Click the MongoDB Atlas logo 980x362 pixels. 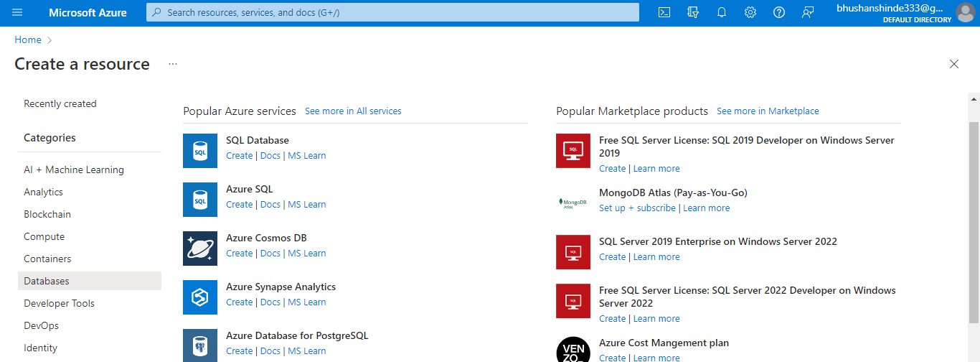point(573,203)
